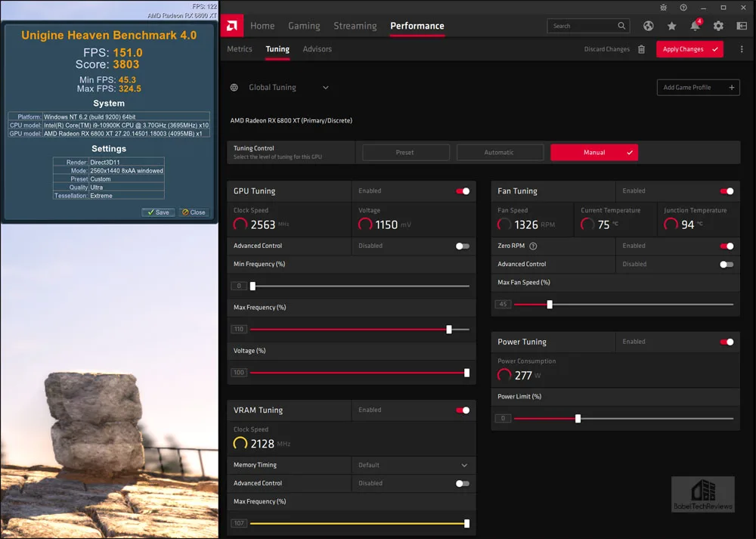
Task: Click the GPU Clock Speed gauge icon
Action: click(x=240, y=225)
